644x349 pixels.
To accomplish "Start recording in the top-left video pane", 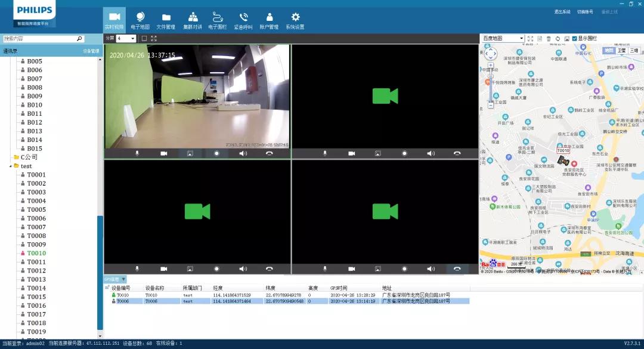I will pyautogui.click(x=216, y=153).
